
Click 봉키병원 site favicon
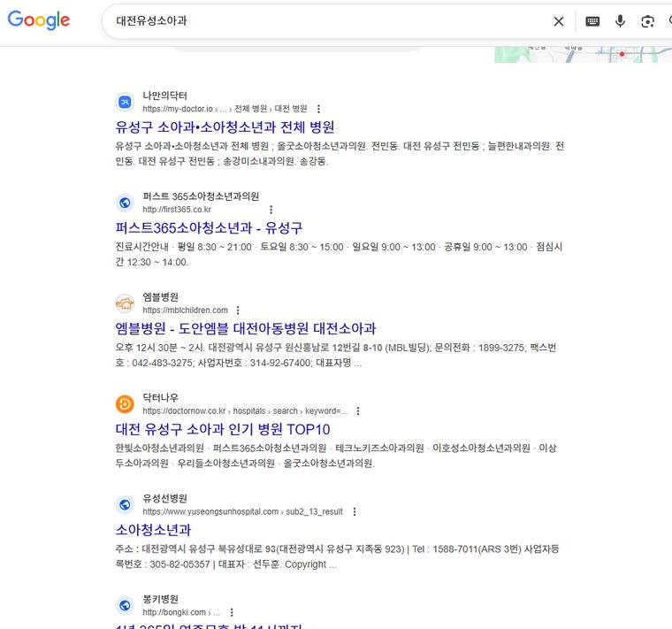coord(125,605)
